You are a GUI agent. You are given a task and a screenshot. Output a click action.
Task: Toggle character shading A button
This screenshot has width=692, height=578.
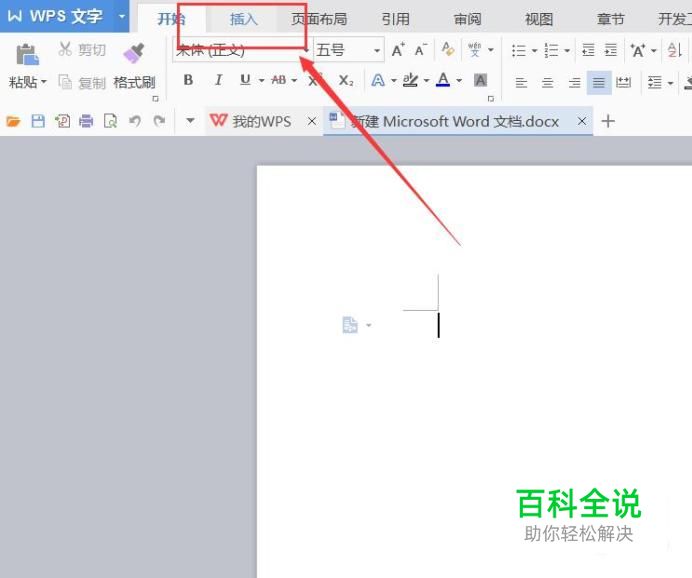click(480, 80)
